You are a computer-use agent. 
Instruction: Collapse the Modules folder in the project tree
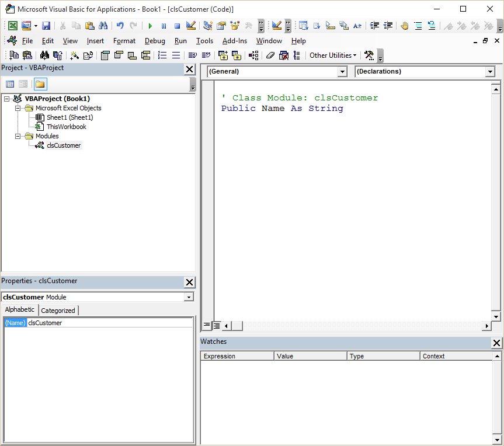point(18,136)
